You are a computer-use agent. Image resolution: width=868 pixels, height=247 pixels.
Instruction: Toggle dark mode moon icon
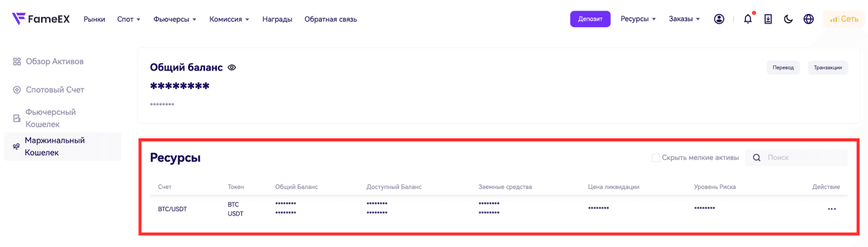pos(788,19)
